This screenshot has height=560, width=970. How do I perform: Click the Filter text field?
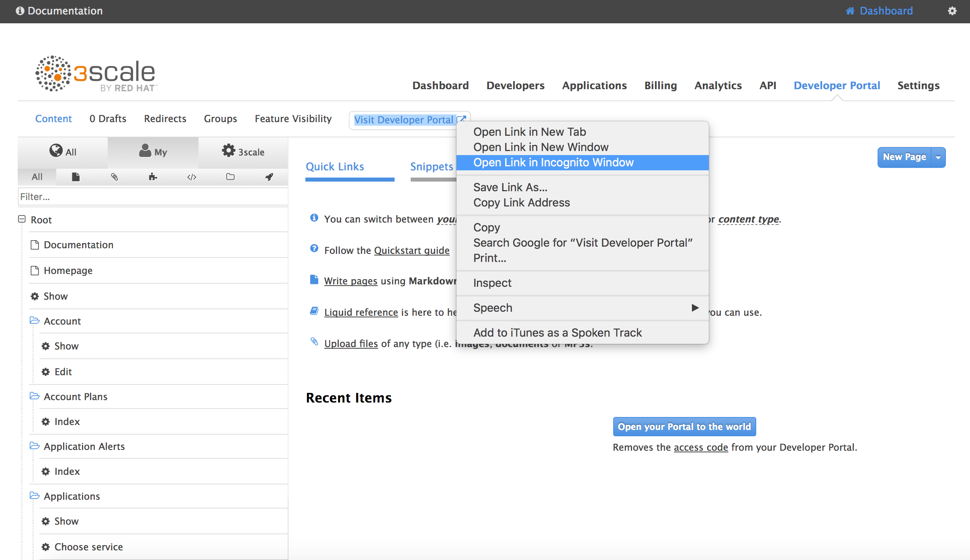coord(153,197)
